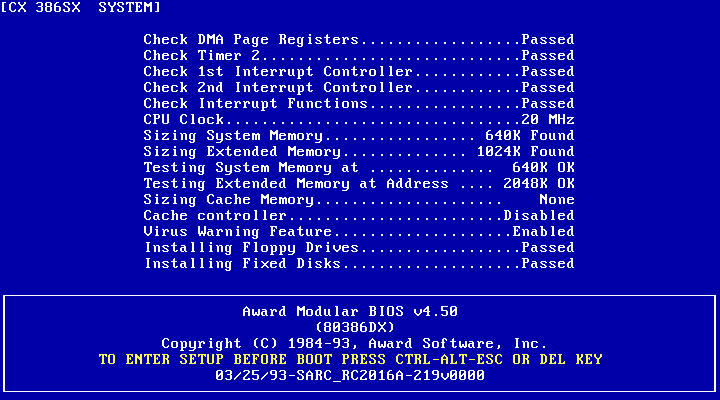The width and height of the screenshot is (720, 400).
Task: Click the "CPU Clock" label
Action: 184,119
